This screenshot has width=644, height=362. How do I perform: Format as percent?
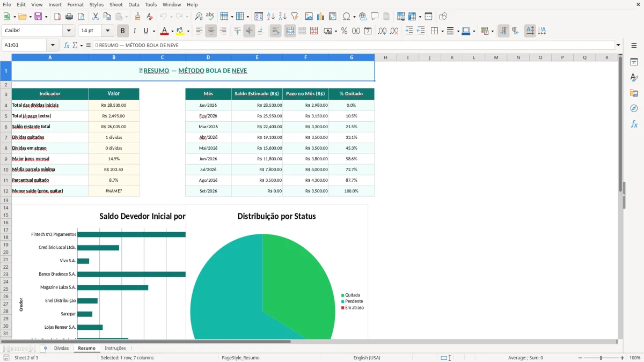tap(344, 31)
